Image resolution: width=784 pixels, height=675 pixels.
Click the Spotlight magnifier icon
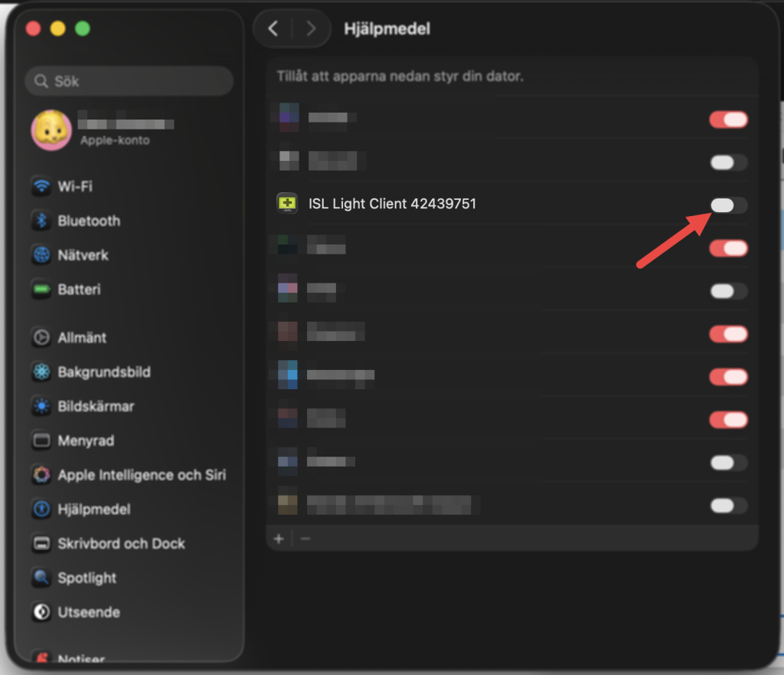pos(41,578)
